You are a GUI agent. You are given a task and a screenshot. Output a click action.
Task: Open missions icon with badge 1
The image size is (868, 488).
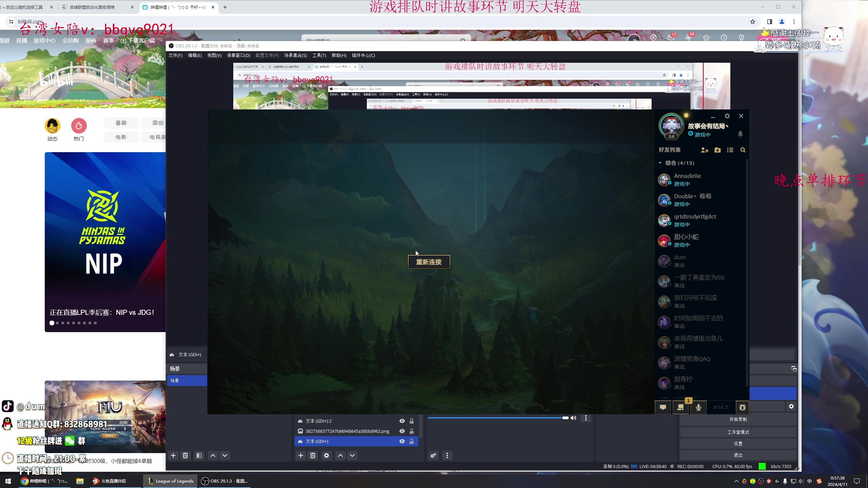[680, 407]
